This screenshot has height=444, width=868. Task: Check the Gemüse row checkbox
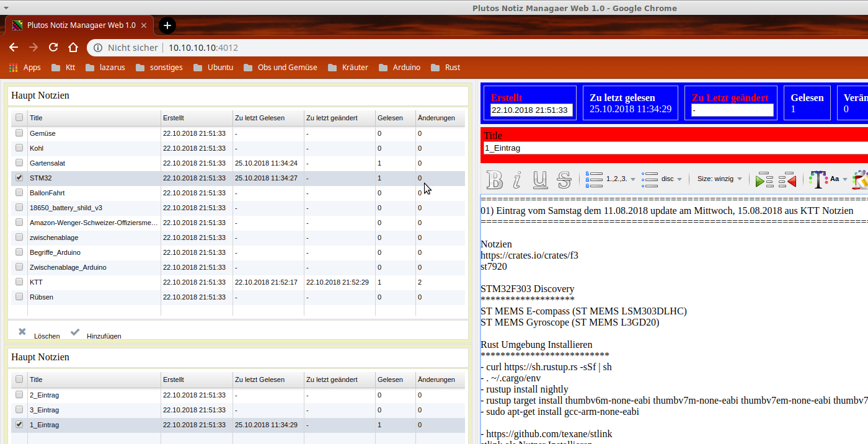tap(19, 133)
